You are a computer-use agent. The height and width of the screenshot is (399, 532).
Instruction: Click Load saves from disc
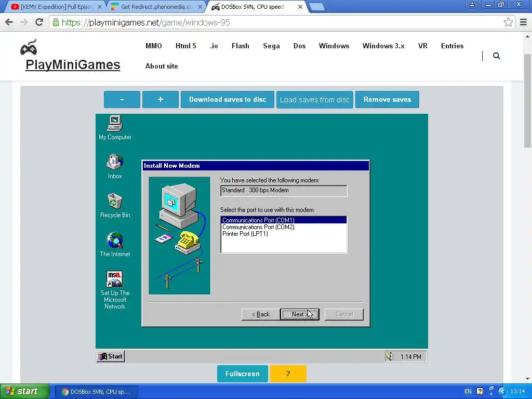314,100
